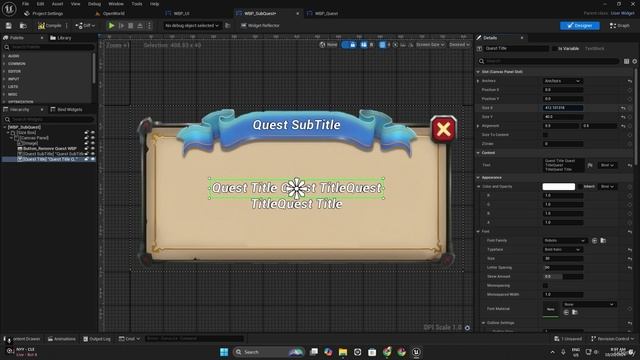Focus the Details search field
The width and height of the screenshot is (640, 360).
click(548, 61)
